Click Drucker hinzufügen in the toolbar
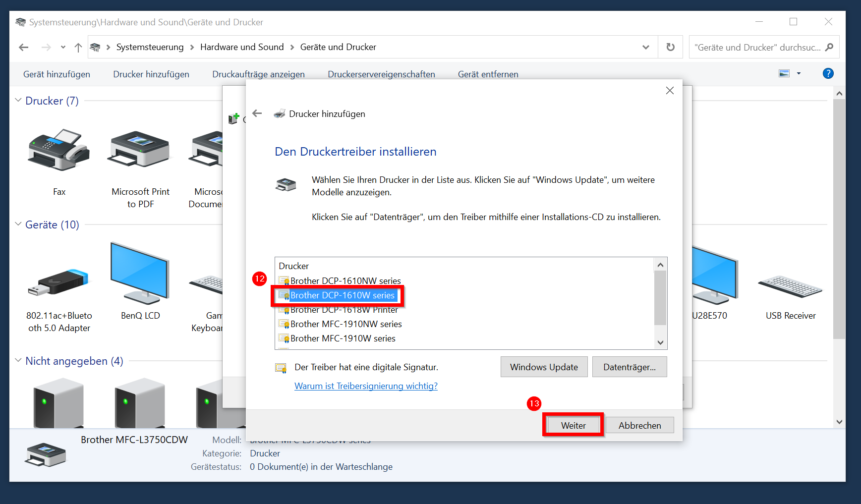The width and height of the screenshot is (861, 504). point(151,74)
